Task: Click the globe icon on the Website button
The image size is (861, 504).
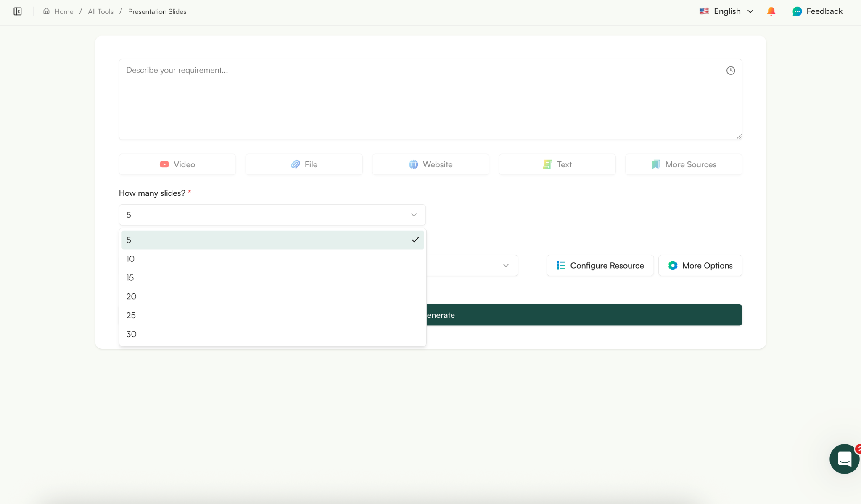Action: coord(414,164)
